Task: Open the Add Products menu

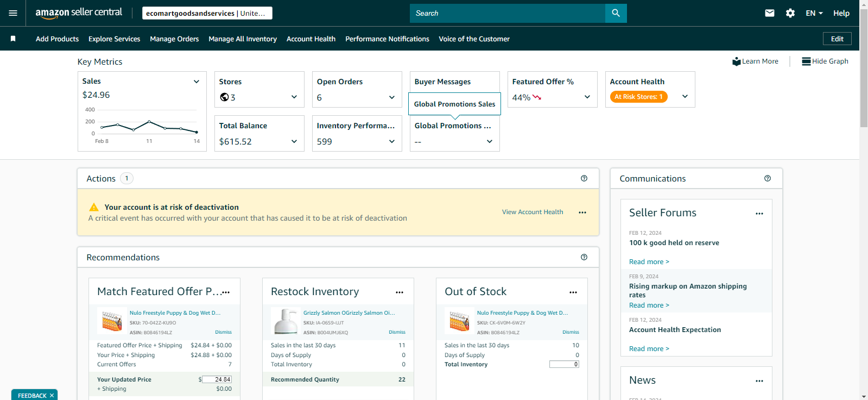Action: (57, 39)
